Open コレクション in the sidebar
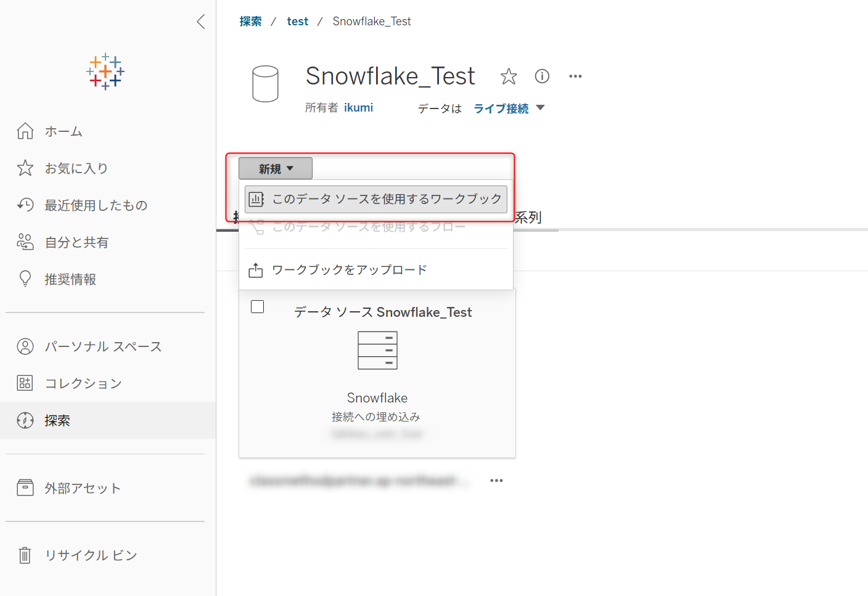The width and height of the screenshot is (868, 596). coord(108,383)
